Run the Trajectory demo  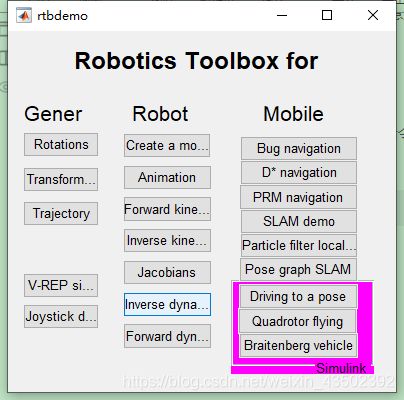61,213
